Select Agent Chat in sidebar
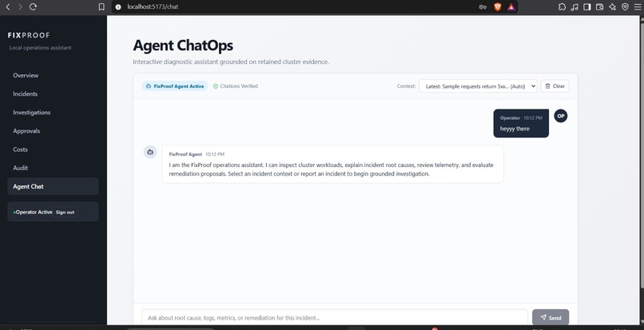This screenshot has height=330, width=644. (x=53, y=187)
